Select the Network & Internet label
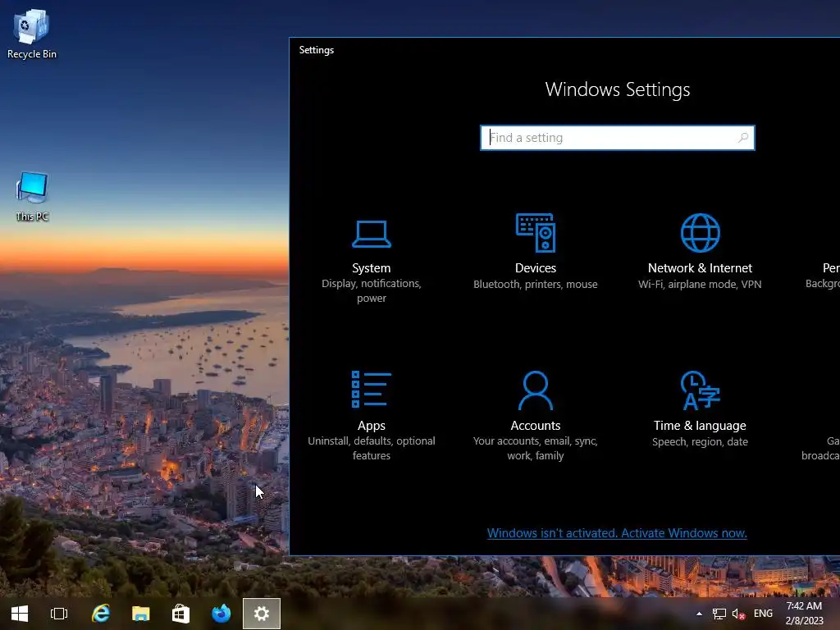Image resolution: width=840 pixels, height=630 pixels. (x=700, y=268)
